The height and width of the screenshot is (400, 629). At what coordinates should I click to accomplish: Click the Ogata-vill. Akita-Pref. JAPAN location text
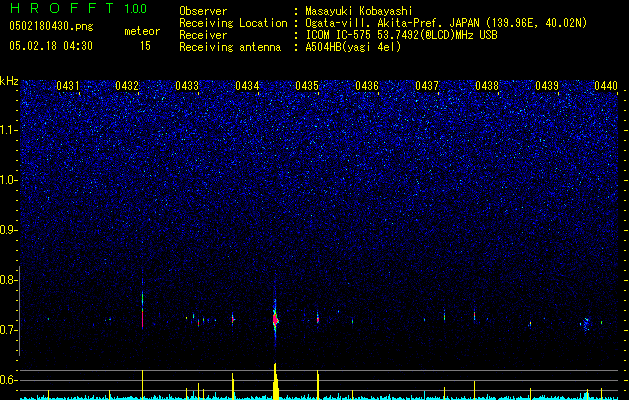[446, 23]
